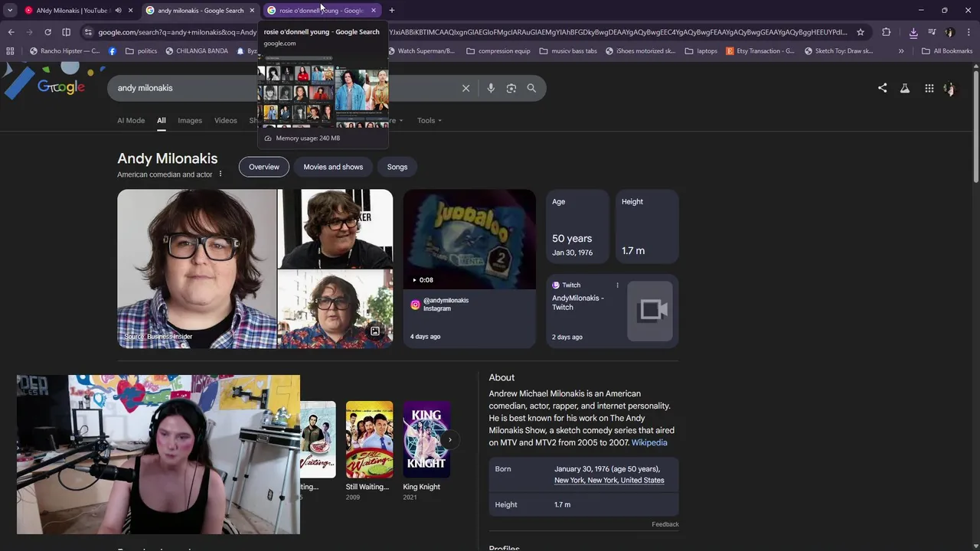This screenshot has height=551, width=980.
Task: Select the Images search tab
Action: click(x=190, y=120)
